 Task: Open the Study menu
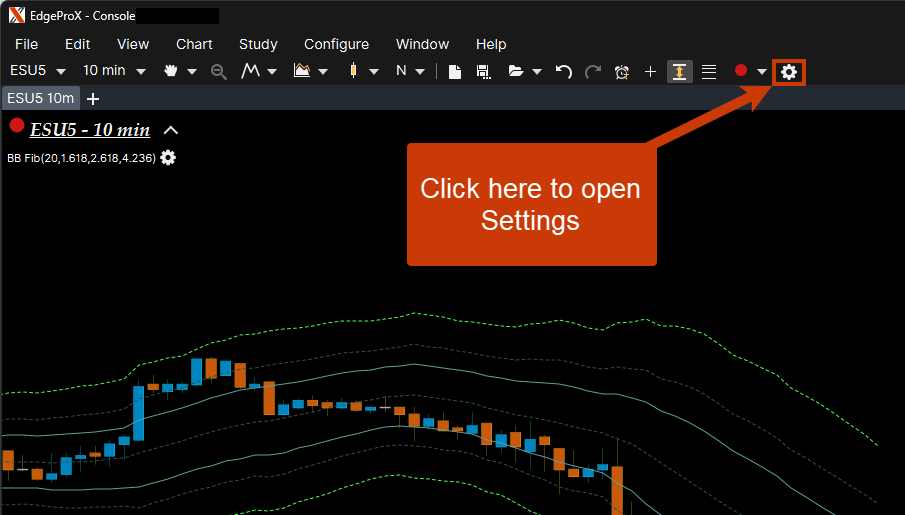(258, 44)
